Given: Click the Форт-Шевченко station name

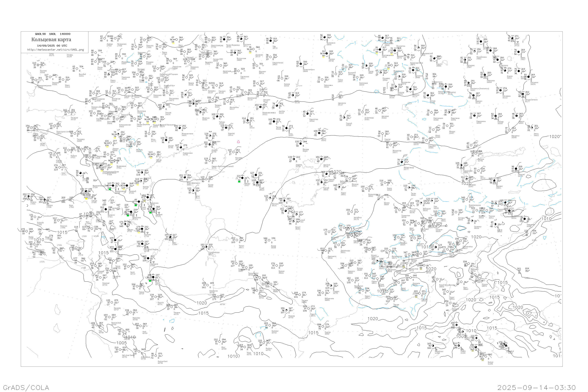Looking at the screenshot, I should [193, 183].
